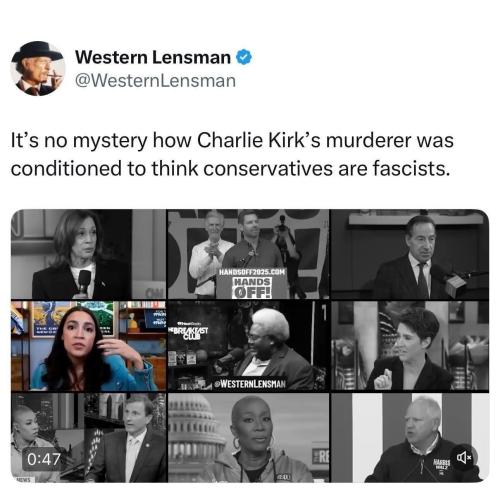
Task: Click the @WESTERNLENSMAN watermark in center panel
Action: tap(250, 384)
